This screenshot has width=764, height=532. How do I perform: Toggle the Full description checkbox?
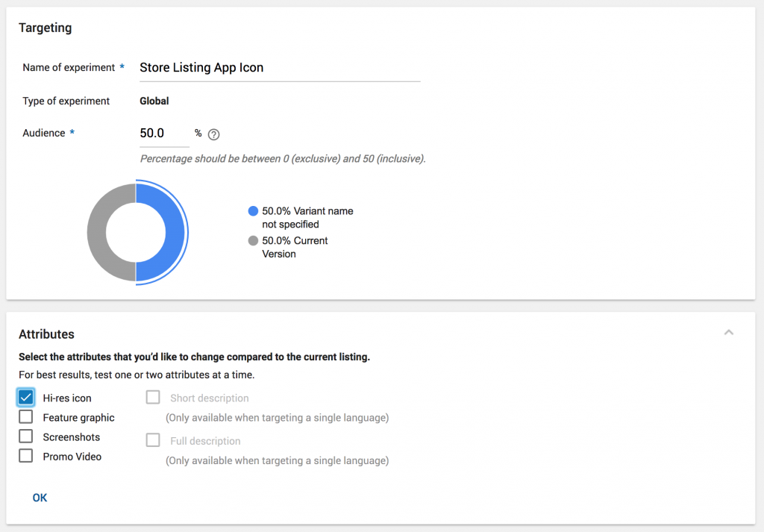coord(153,440)
